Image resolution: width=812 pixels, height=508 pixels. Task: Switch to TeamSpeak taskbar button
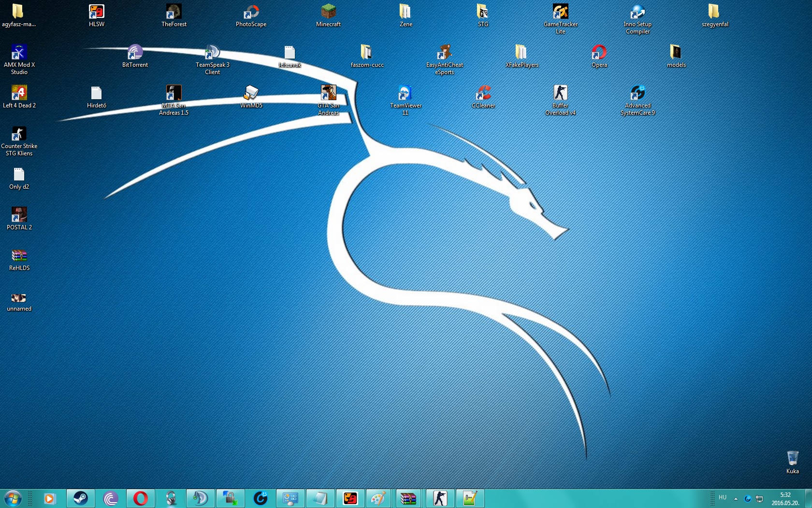pos(201,498)
